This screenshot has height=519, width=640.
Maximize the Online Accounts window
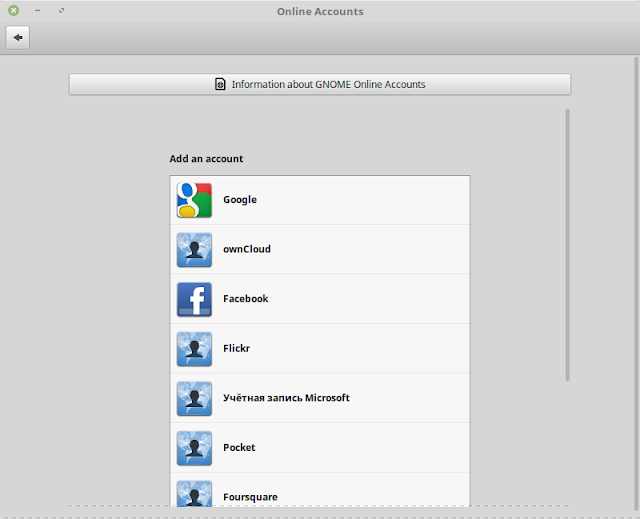(x=61, y=11)
